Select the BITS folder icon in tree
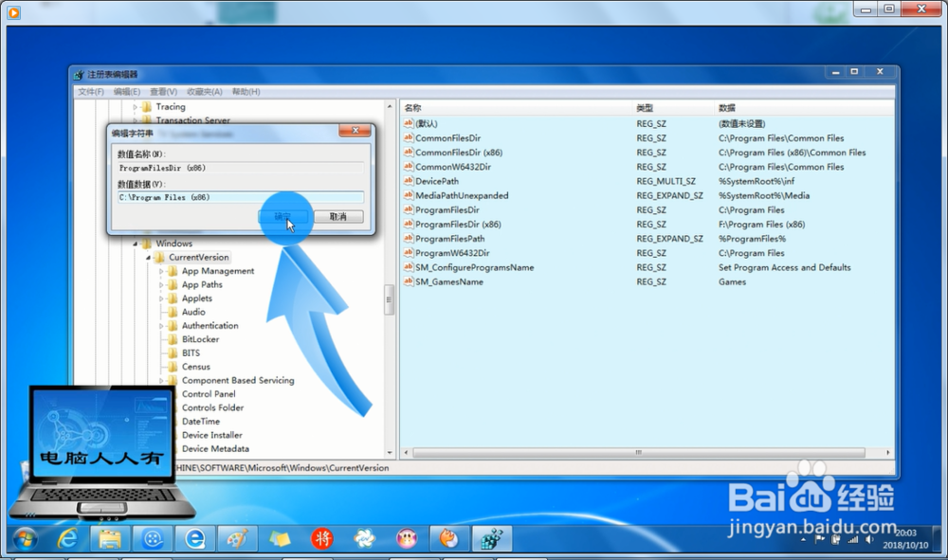Viewport: 948px width, 560px height. [x=173, y=352]
